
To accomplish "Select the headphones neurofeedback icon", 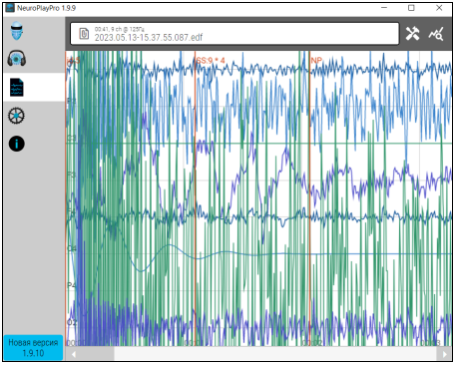I will [17, 58].
